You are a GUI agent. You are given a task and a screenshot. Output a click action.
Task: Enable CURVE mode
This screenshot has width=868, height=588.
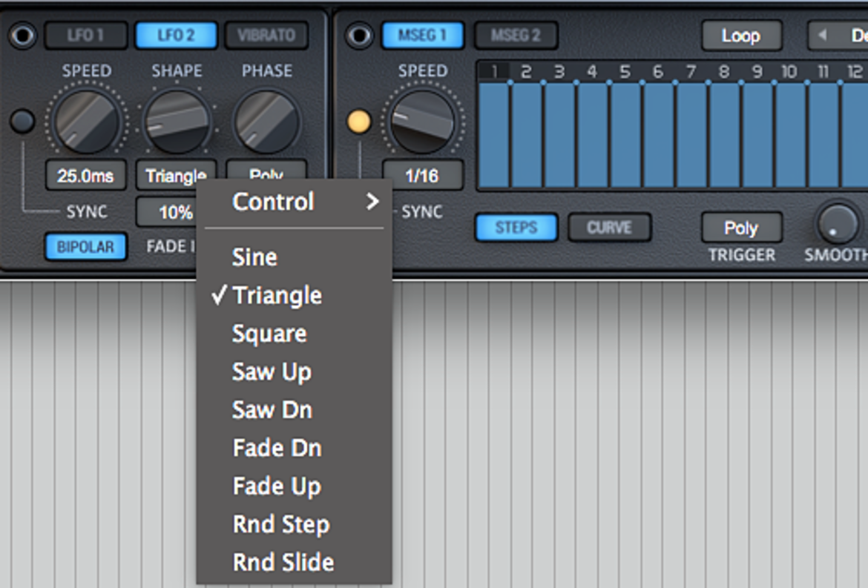click(x=610, y=228)
